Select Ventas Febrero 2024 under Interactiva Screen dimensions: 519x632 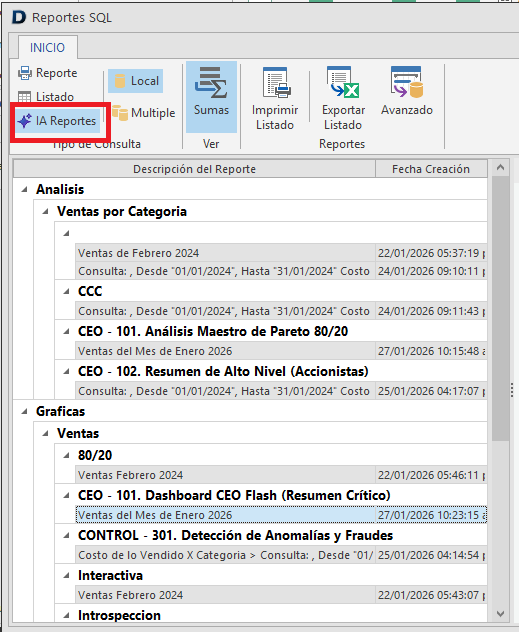click(281, 595)
